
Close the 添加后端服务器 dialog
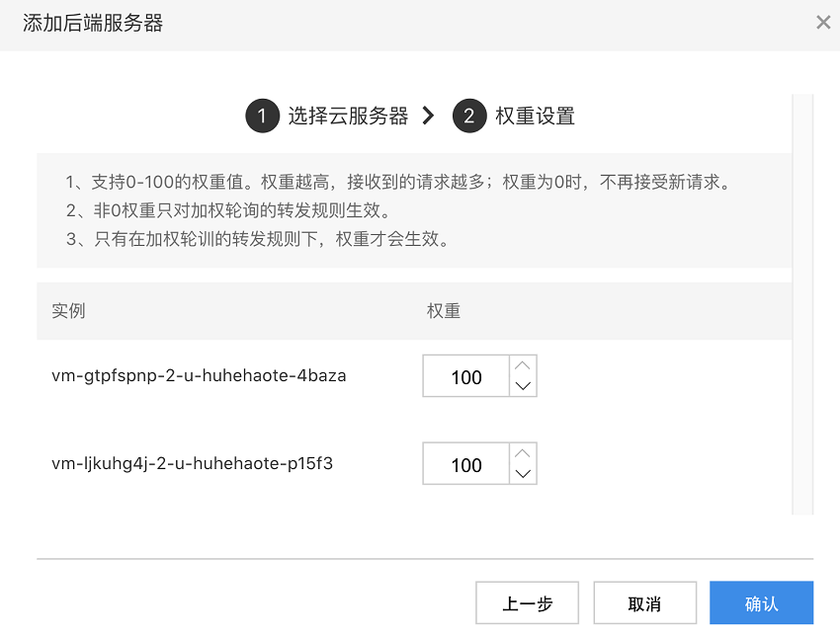(822, 23)
